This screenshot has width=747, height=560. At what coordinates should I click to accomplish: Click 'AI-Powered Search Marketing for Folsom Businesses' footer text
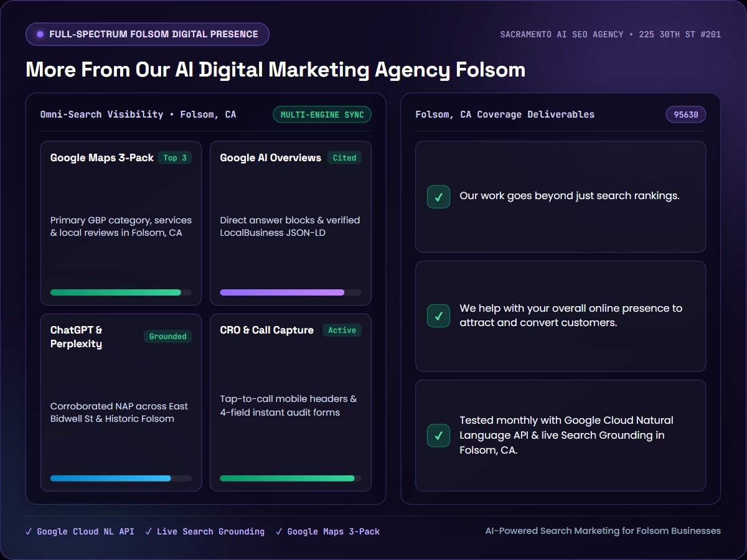click(603, 531)
